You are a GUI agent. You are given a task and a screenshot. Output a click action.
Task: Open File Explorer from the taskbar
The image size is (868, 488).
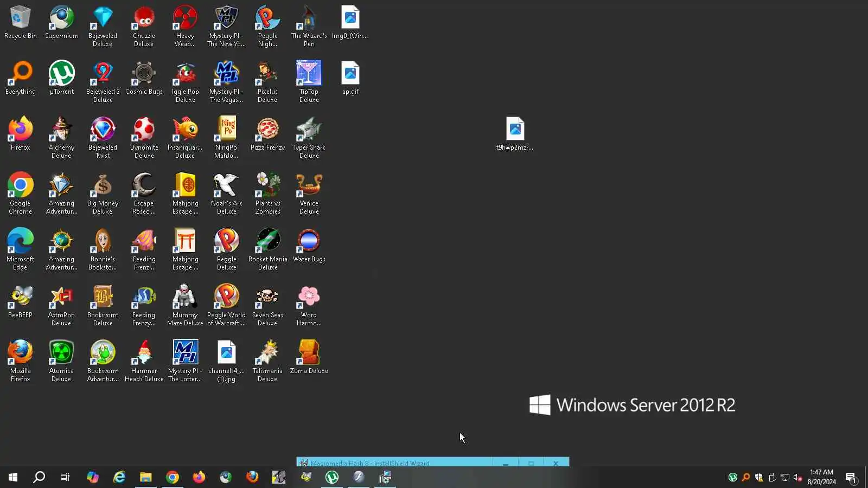[x=146, y=477]
